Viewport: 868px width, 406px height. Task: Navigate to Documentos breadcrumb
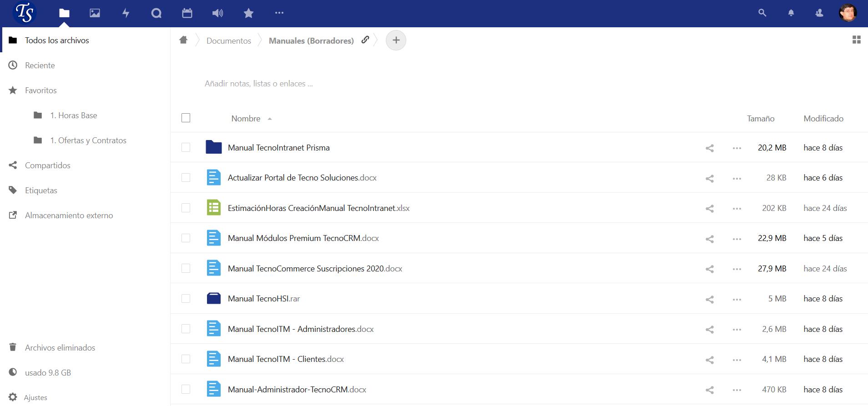228,41
